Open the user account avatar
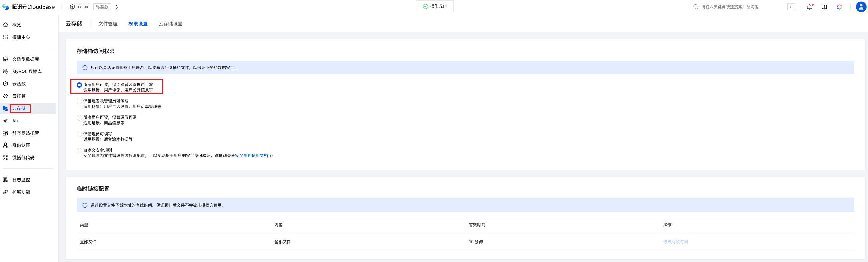 tap(861, 7)
